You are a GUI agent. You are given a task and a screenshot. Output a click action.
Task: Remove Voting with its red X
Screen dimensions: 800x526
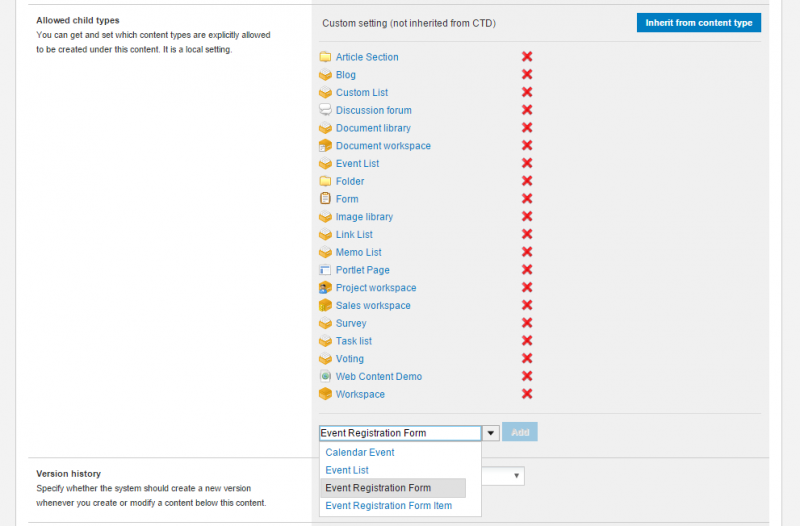point(527,358)
